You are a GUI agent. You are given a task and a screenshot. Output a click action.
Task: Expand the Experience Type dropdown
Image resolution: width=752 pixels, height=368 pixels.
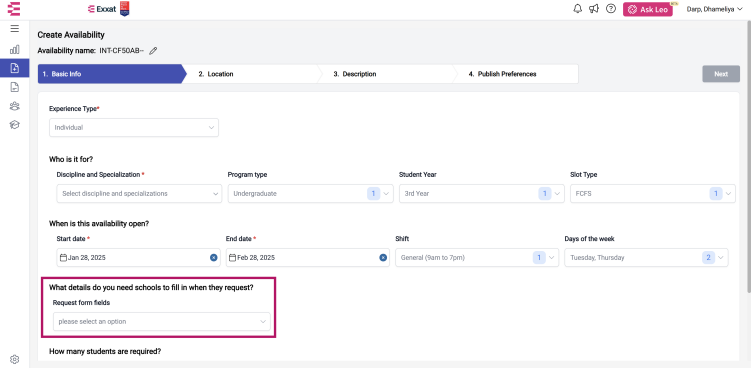(134, 128)
